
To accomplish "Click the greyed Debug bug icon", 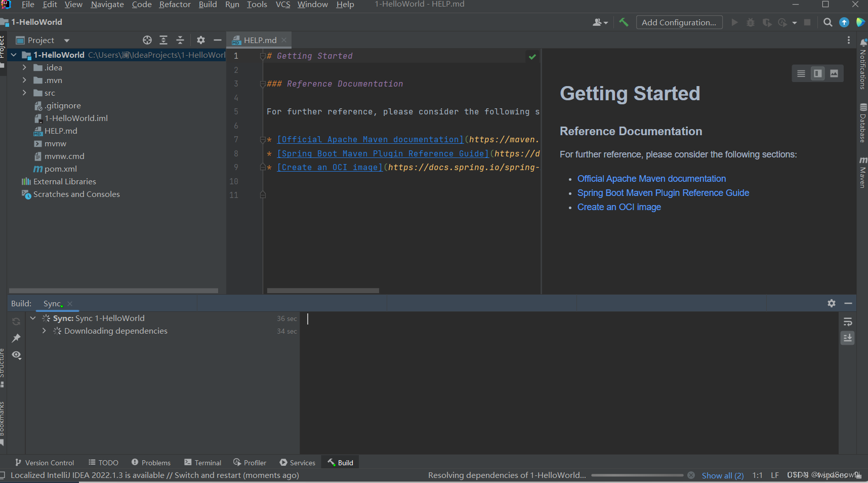I will point(751,22).
